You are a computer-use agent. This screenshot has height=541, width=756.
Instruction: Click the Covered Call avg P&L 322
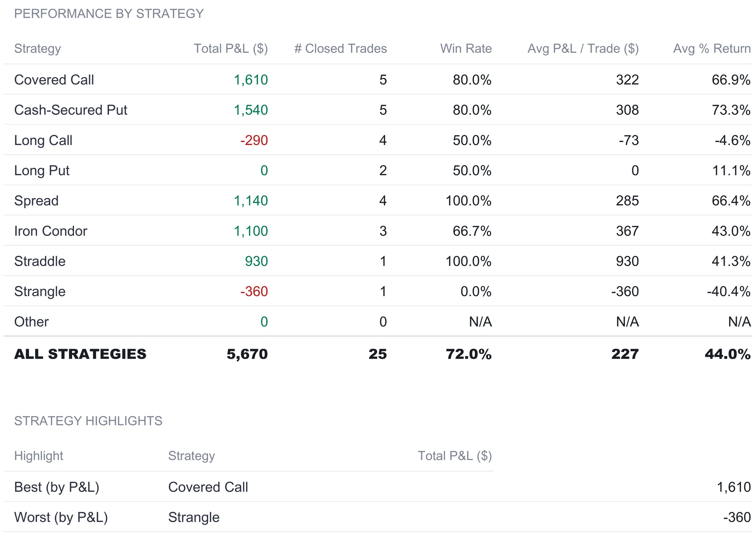pos(627,80)
